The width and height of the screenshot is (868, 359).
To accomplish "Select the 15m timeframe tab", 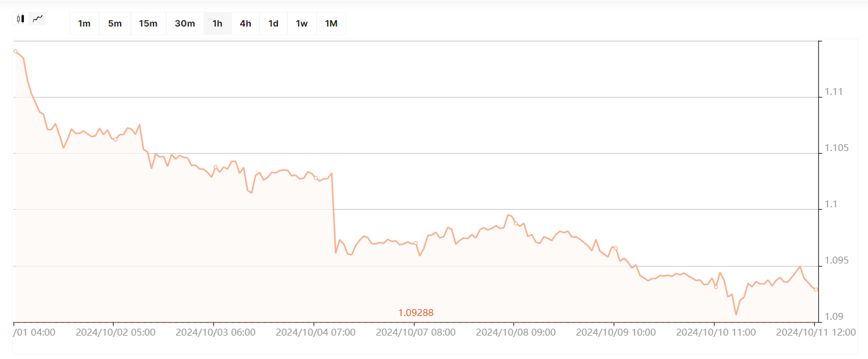I will coord(148,23).
